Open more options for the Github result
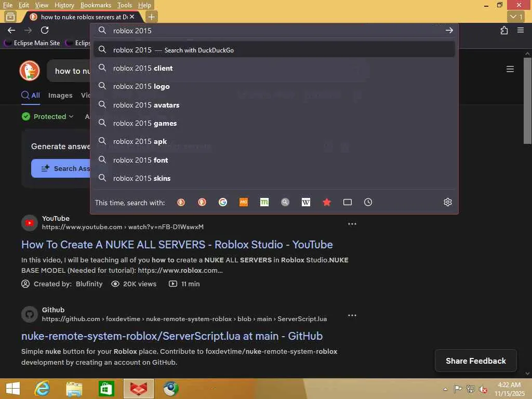The width and height of the screenshot is (532, 399). click(x=352, y=315)
